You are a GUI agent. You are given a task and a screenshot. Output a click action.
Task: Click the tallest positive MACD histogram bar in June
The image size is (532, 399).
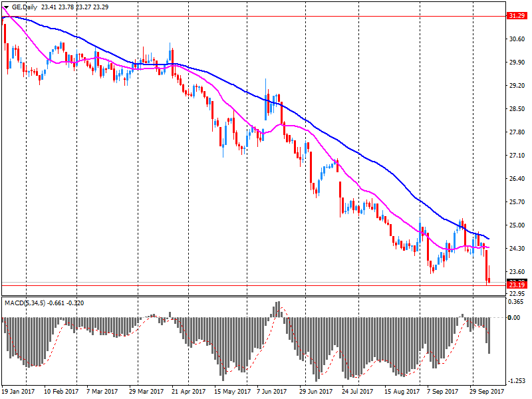point(279,309)
